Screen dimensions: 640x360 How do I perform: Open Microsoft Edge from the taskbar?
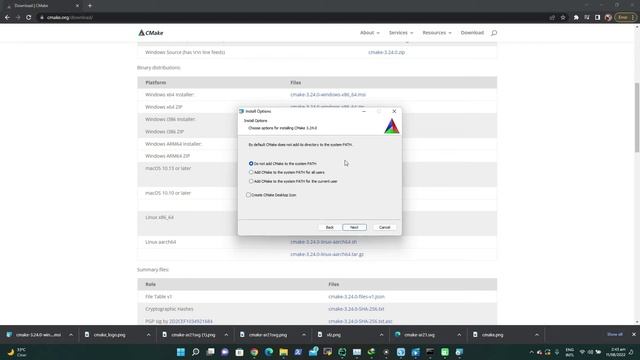(269, 352)
